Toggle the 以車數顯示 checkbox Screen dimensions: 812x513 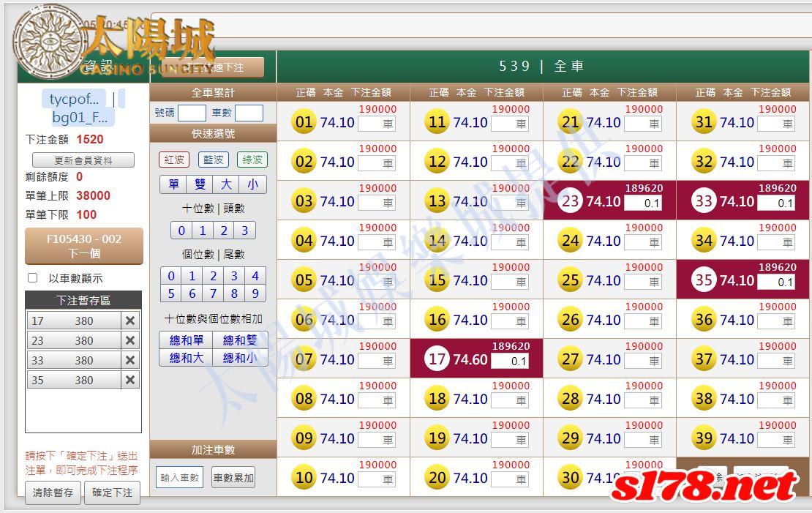click(33, 278)
